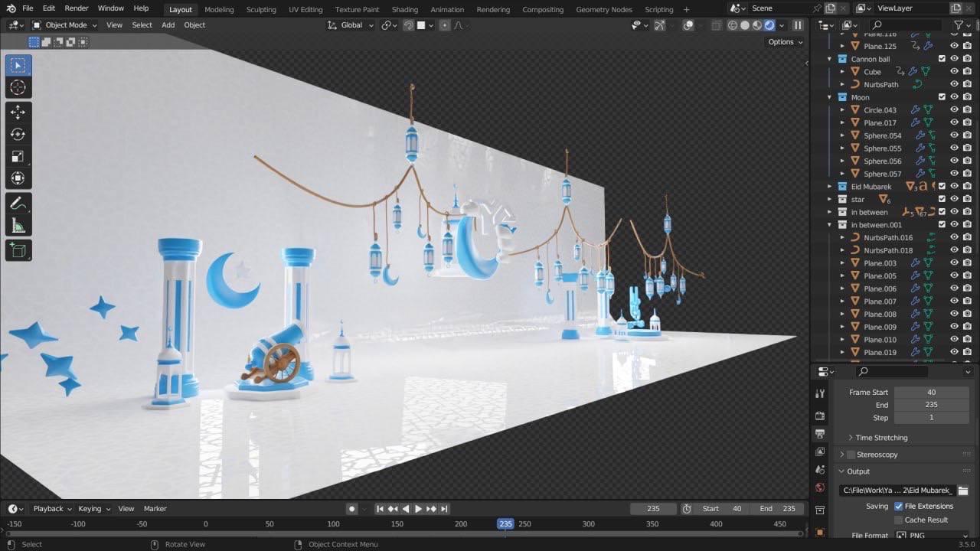
Task: Switch to the Modeling workspace tab
Action: coord(219,9)
